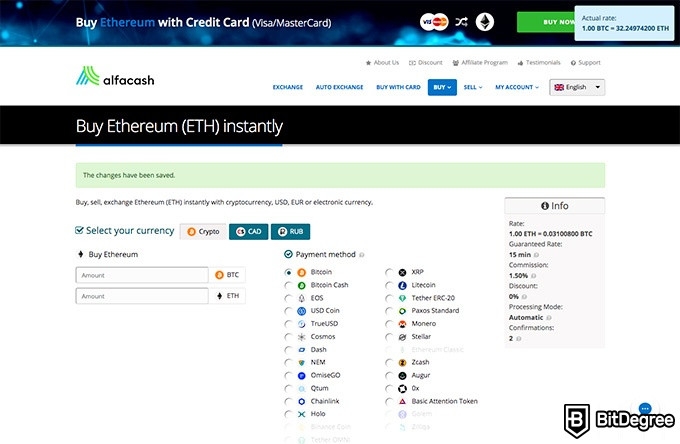
Task: Click the Zcash coin icon
Action: point(402,362)
